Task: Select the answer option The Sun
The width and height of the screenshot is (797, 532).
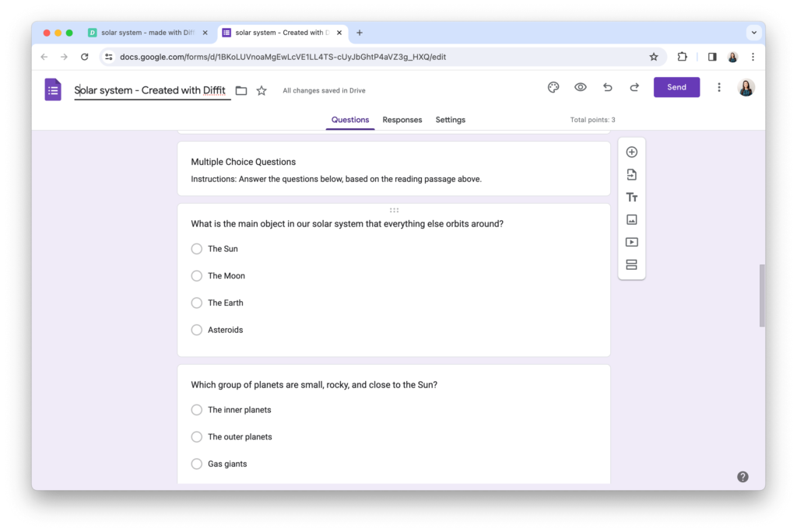Action: (x=197, y=249)
